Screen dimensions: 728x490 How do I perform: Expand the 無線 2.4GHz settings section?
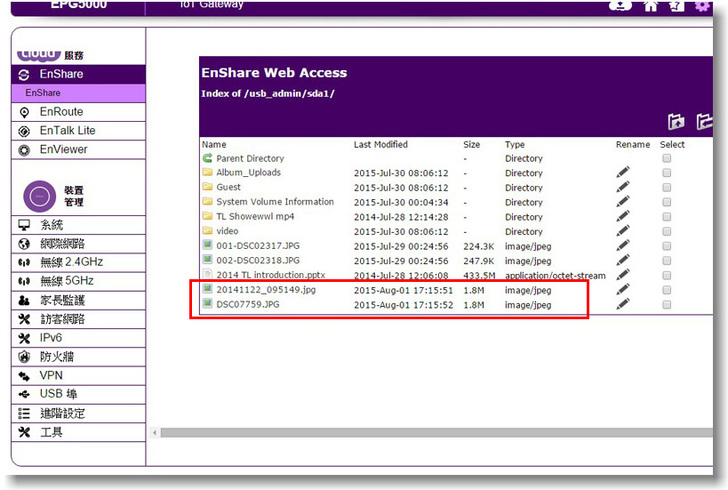[x=71, y=262]
